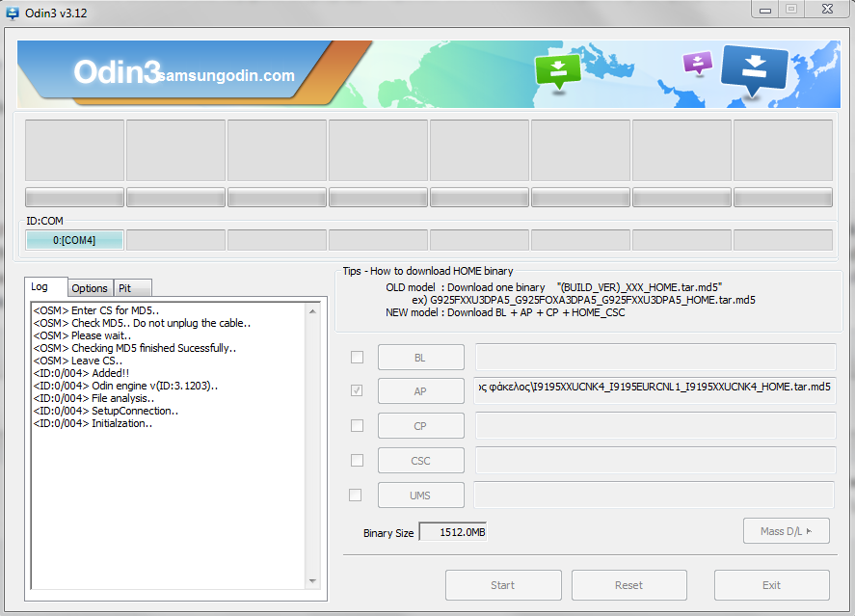This screenshot has height=616, width=855.
Task: Click tips text 'NEW model : Download BL + AP + CP + HOME_CSC'
Action: 505,312
